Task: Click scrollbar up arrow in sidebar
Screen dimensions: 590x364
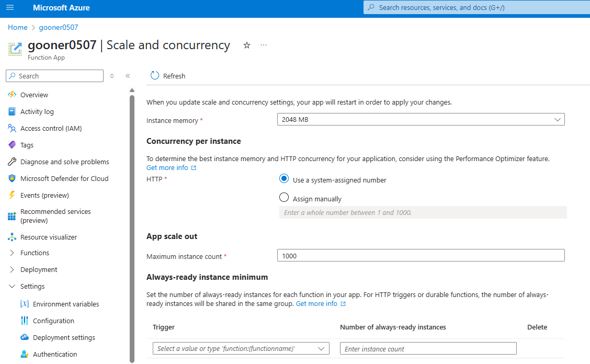Action: click(132, 90)
